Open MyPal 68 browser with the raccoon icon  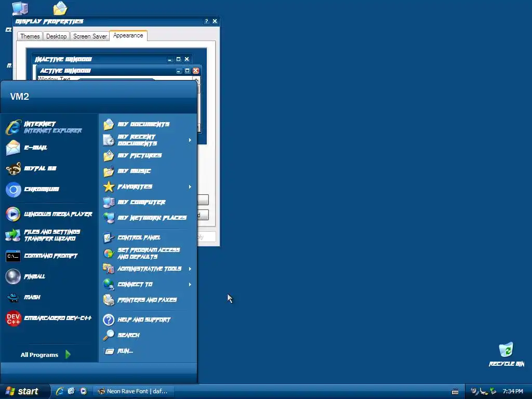point(49,168)
